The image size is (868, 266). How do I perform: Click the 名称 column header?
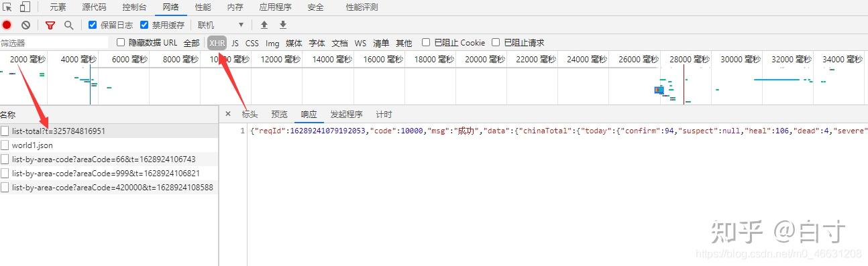point(109,115)
